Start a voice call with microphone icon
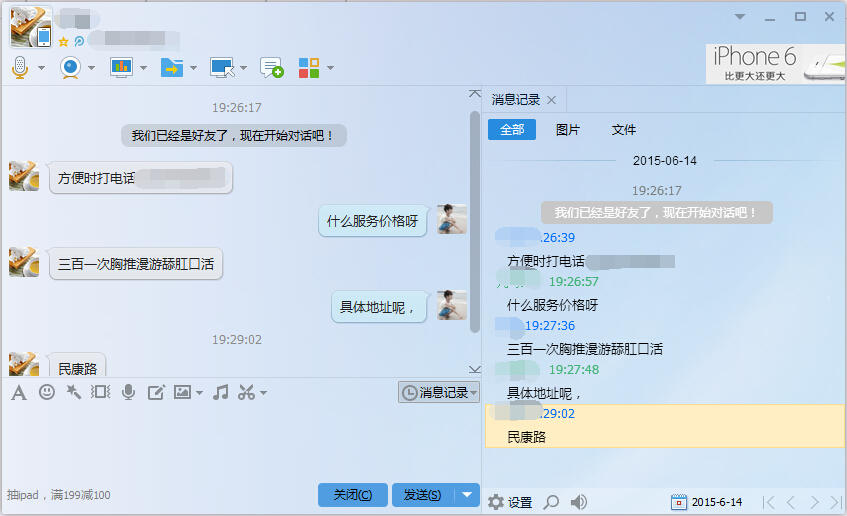This screenshot has width=847, height=516. click(20, 68)
